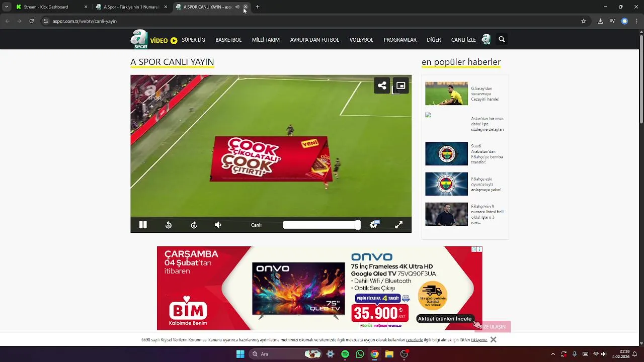Pause the live stream with the pause icon
Image resolution: width=644 pixels, height=362 pixels.
(143, 225)
